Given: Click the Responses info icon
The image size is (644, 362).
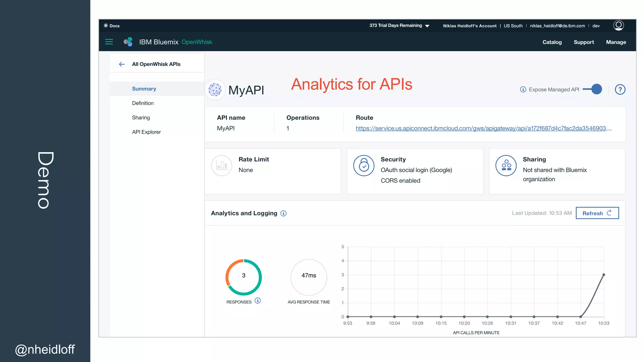Looking at the screenshot, I should pyautogui.click(x=258, y=300).
